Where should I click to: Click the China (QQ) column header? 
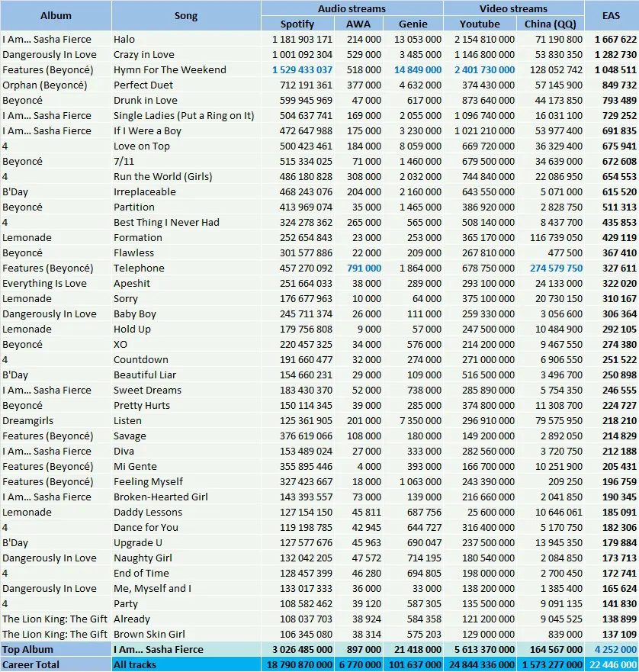[x=551, y=24]
